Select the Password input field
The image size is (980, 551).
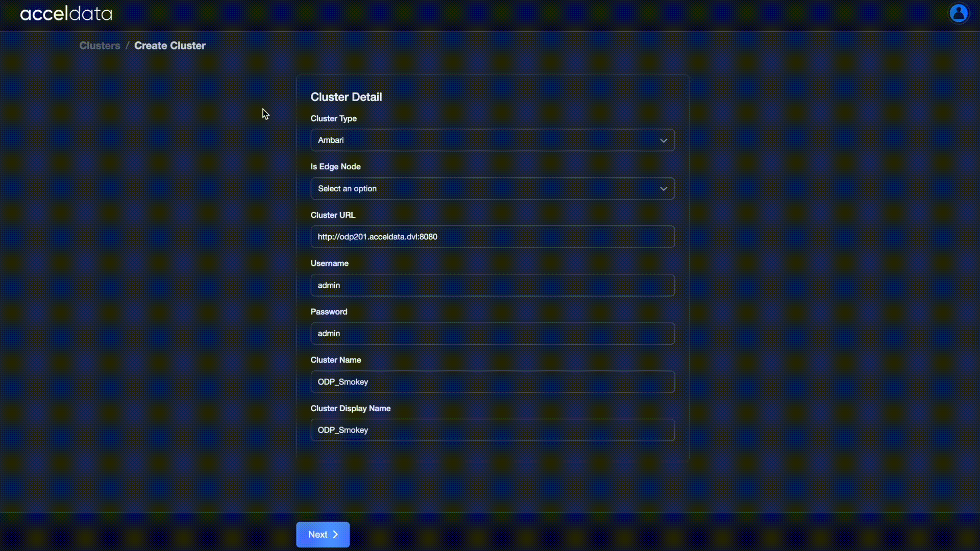pyautogui.click(x=492, y=333)
